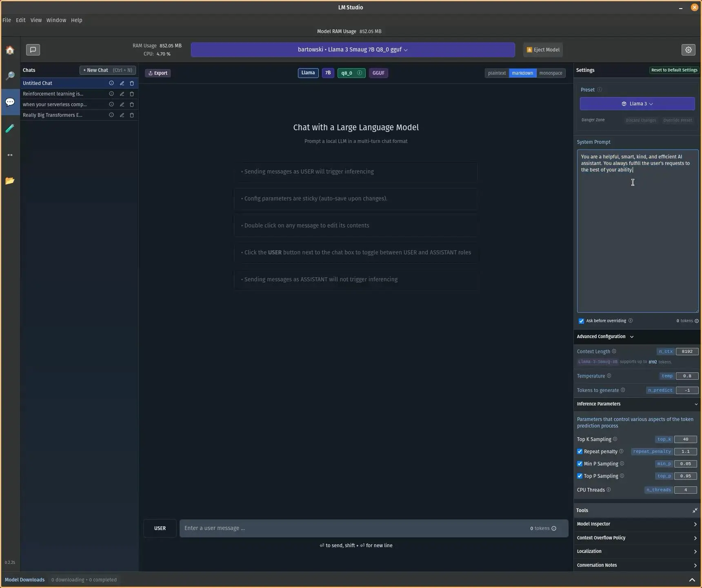Viewport: 702px width, 588px height.
Task: Rename the when your serverless chat
Action: pyautogui.click(x=122, y=105)
